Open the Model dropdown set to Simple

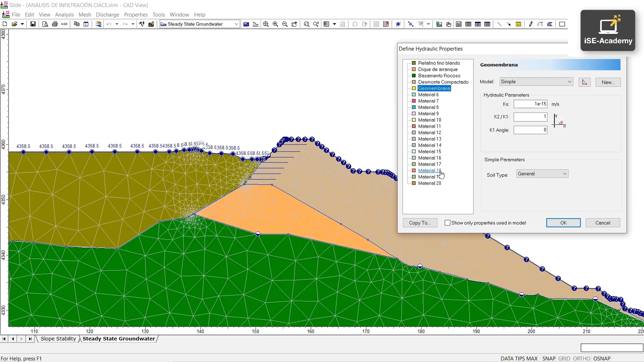[536, 82]
